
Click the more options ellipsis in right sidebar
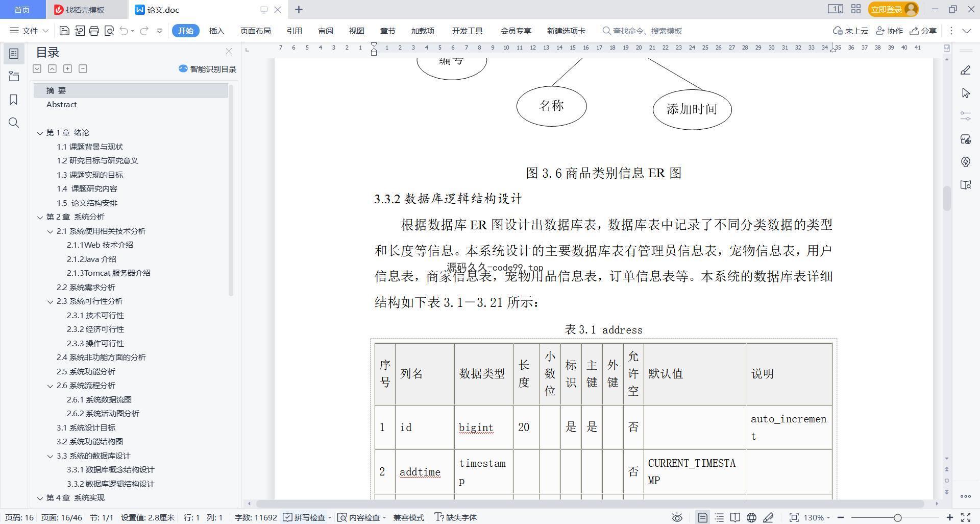[x=965, y=496]
